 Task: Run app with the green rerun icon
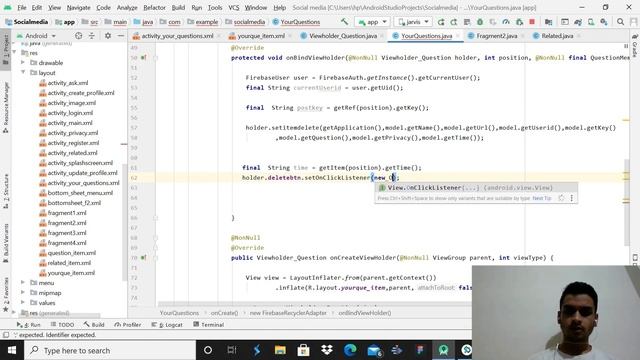pyautogui.click(x=441, y=22)
